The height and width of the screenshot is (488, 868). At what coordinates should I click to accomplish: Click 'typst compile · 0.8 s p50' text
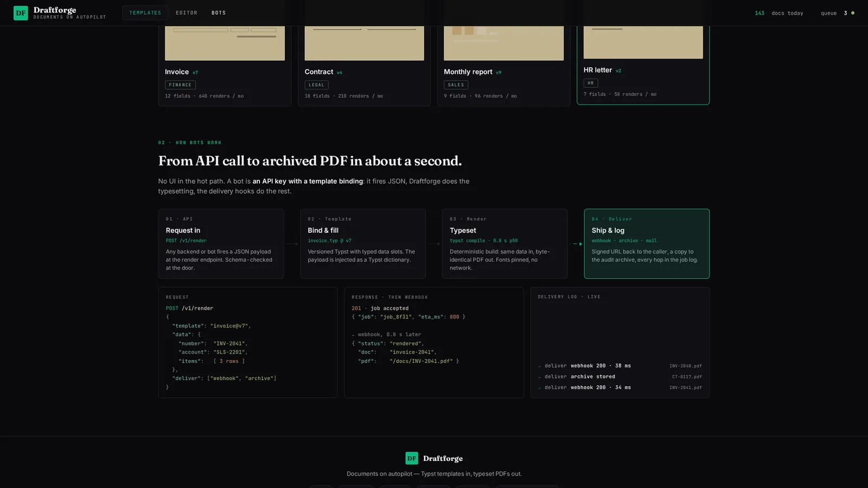click(x=483, y=241)
